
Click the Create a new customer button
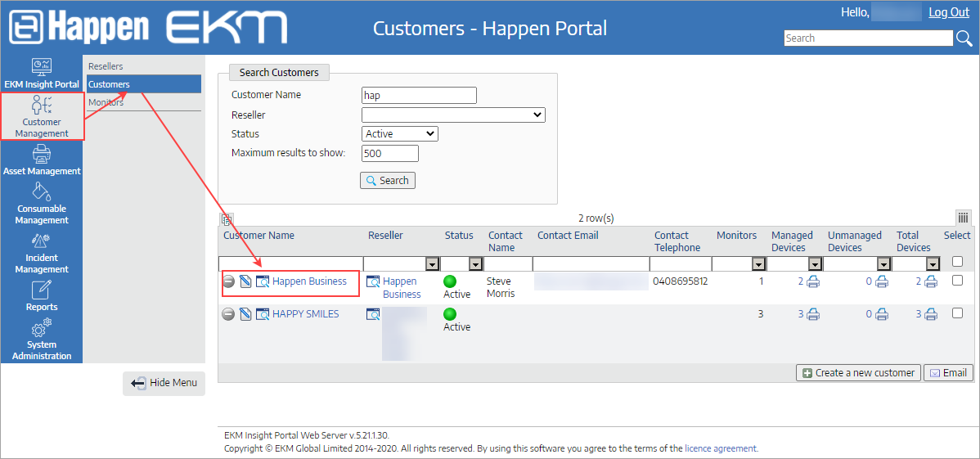click(x=858, y=373)
